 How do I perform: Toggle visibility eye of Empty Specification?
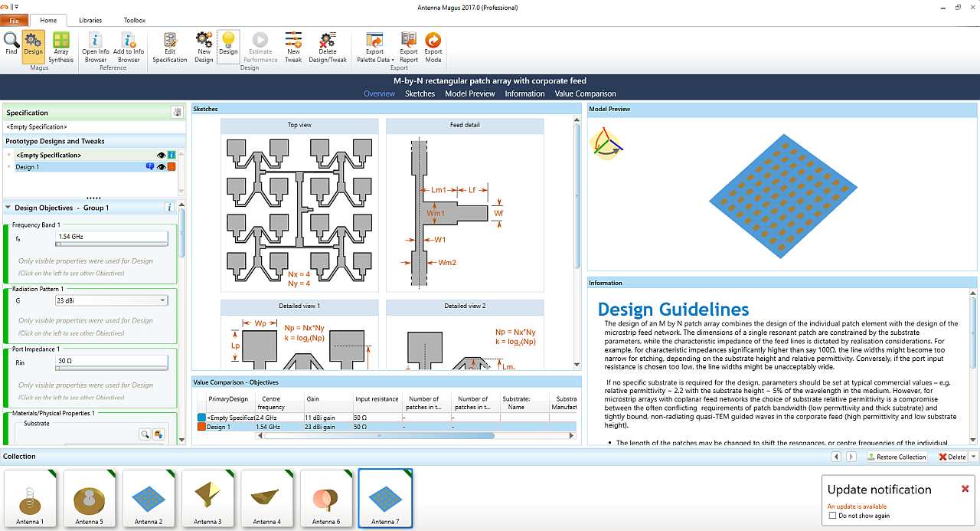[x=162, y=155]
